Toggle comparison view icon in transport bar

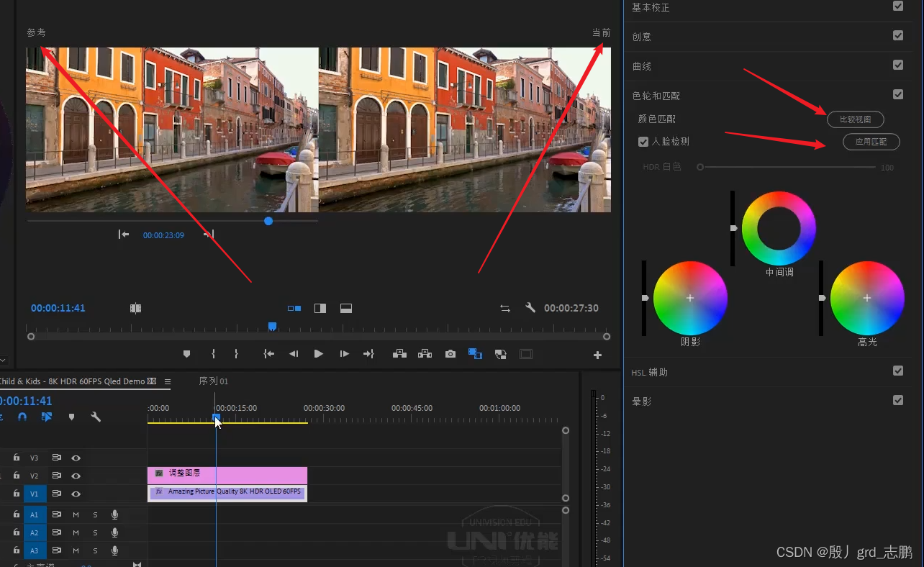point(475,354)
